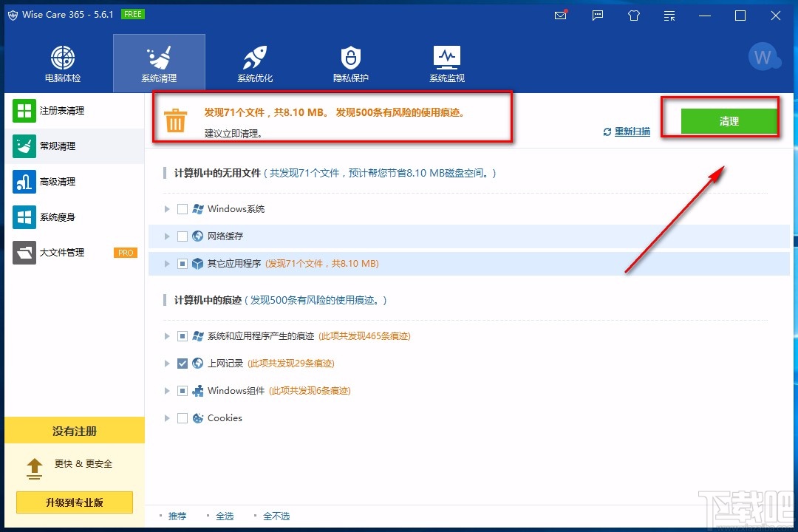Click the Wise Care 365 shield logo

point(13,16)
